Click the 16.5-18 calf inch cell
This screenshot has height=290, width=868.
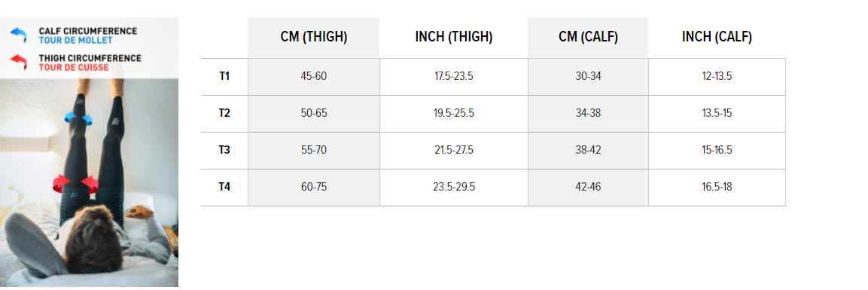point(717,187)
